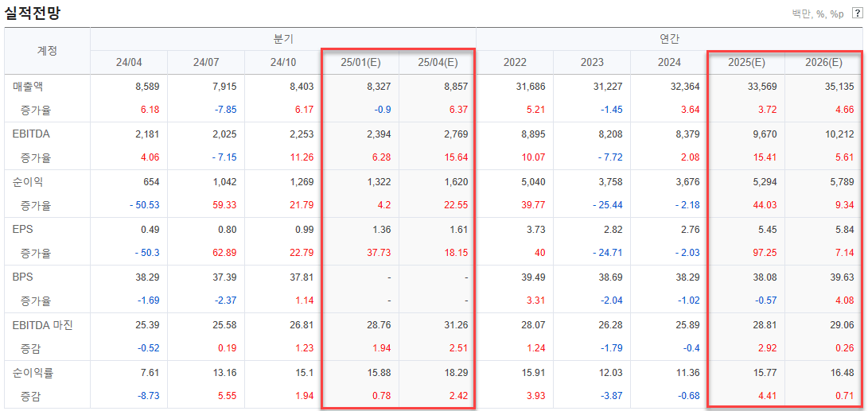Click 순이익률 value 16.48

(x=843, y=372)
